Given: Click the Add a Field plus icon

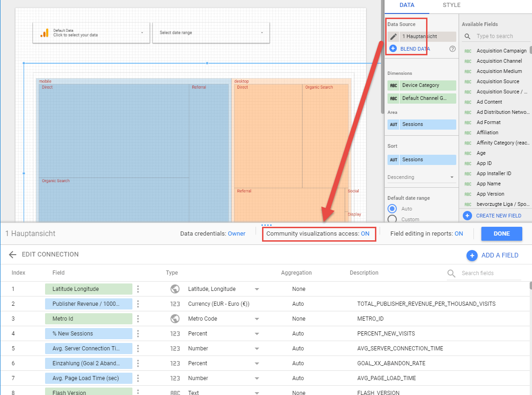Looking at the screenshot, I should 472,255.
